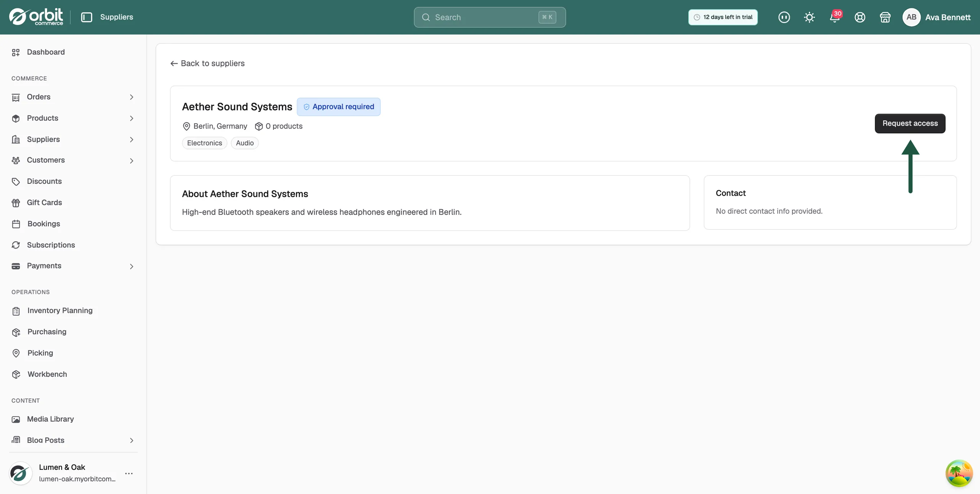The image size is (980, 494).
Task: Click the Subscriptions refresh icon
Action: (16, 245)
